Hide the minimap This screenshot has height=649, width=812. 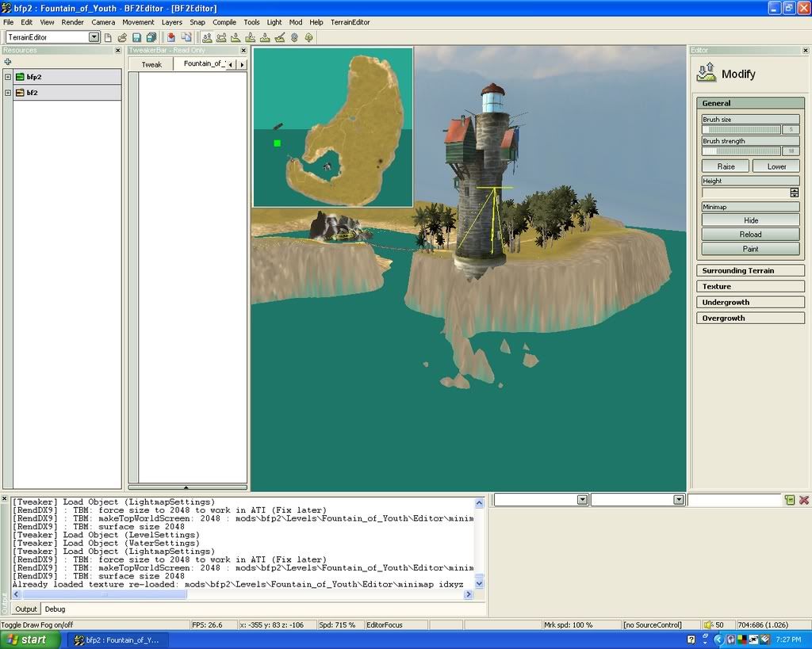tap(750, 220)
